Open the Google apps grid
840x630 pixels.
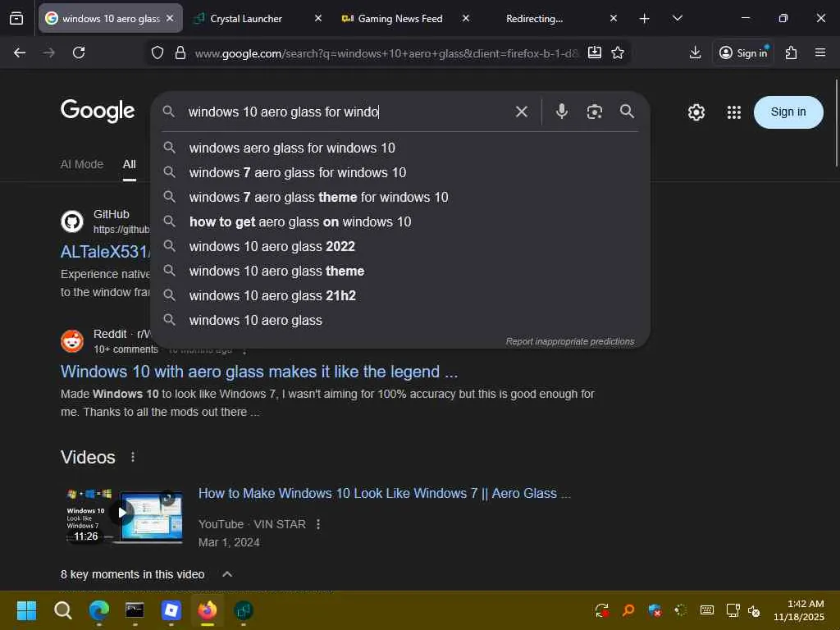(734, 112)
